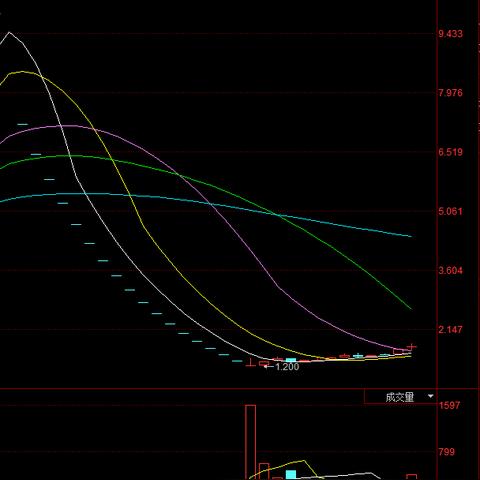Select the cyan filled volume bar

click(291, 475)
